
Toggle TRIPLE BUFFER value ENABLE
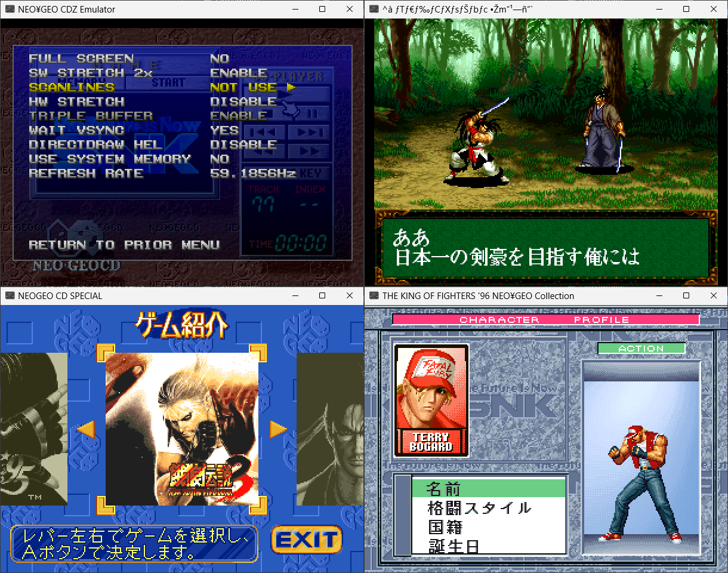coord(239,116)
